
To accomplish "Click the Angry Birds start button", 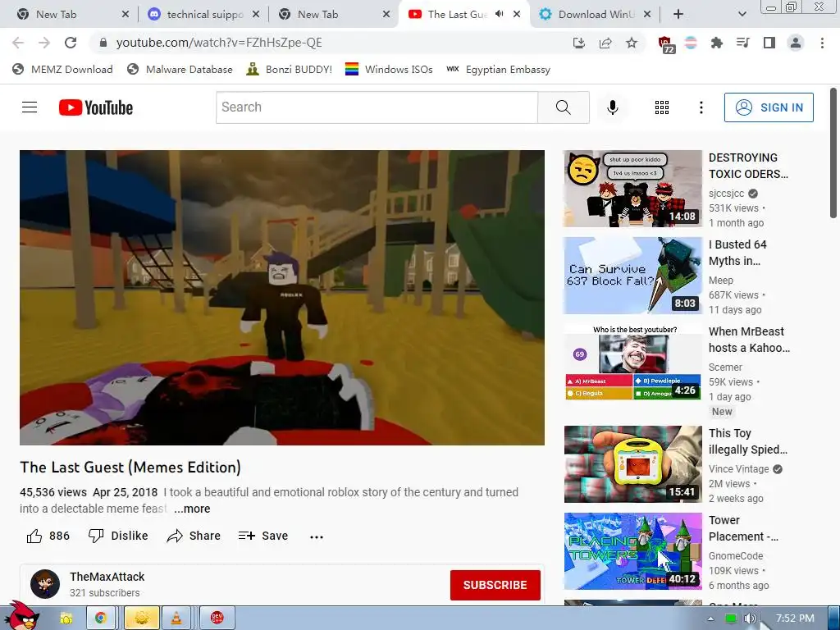I will coord(21,615).
